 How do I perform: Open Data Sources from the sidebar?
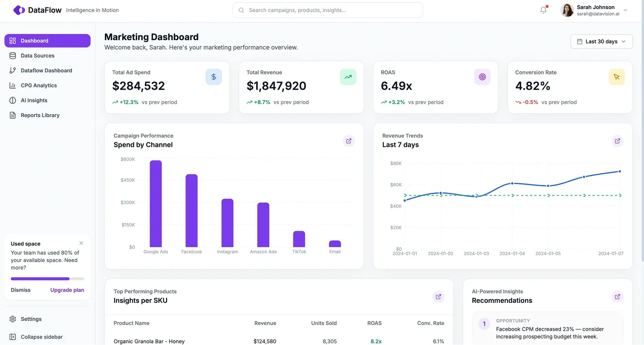(37, 55)
